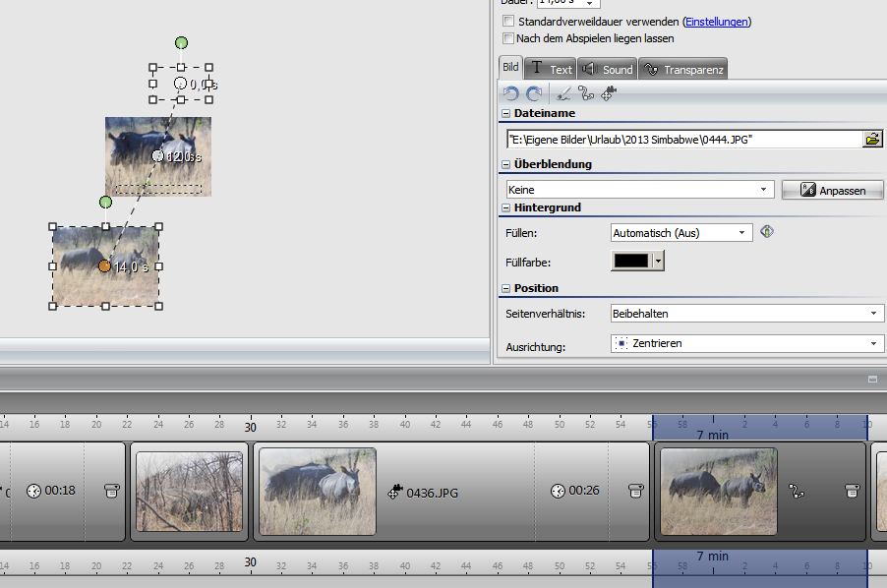Switch to the Text tab

point(551,69)
